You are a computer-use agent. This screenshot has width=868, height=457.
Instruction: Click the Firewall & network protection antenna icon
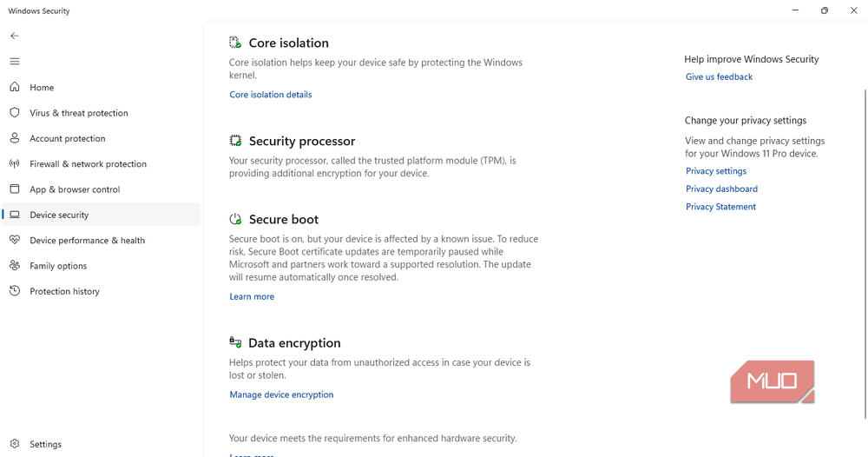click(15, 163)
